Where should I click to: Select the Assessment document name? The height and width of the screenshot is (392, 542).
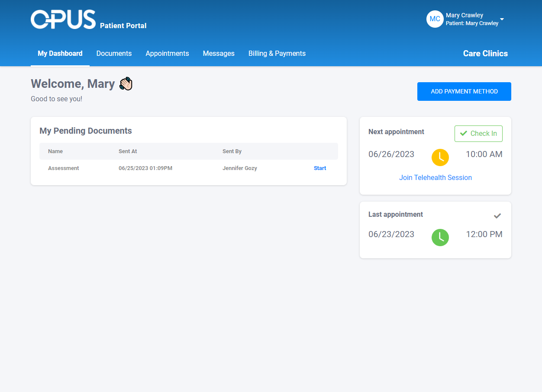64,168
